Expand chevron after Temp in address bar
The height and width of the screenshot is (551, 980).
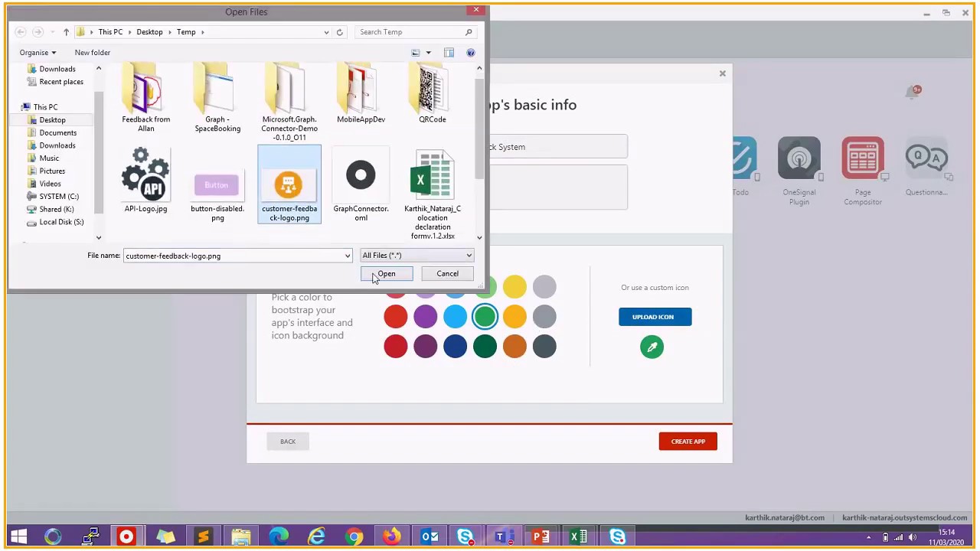(202, 32)
